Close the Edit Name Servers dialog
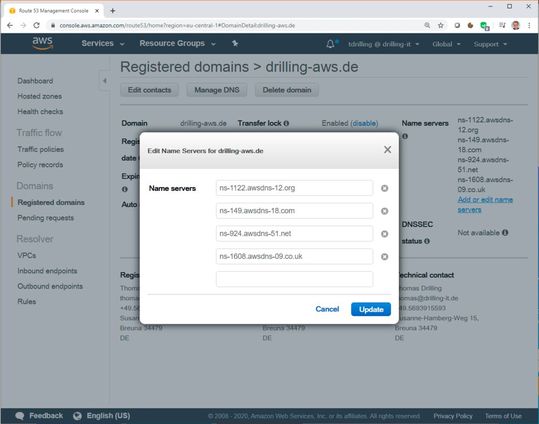The image size is (539, 424). click(x=387, y=150)
